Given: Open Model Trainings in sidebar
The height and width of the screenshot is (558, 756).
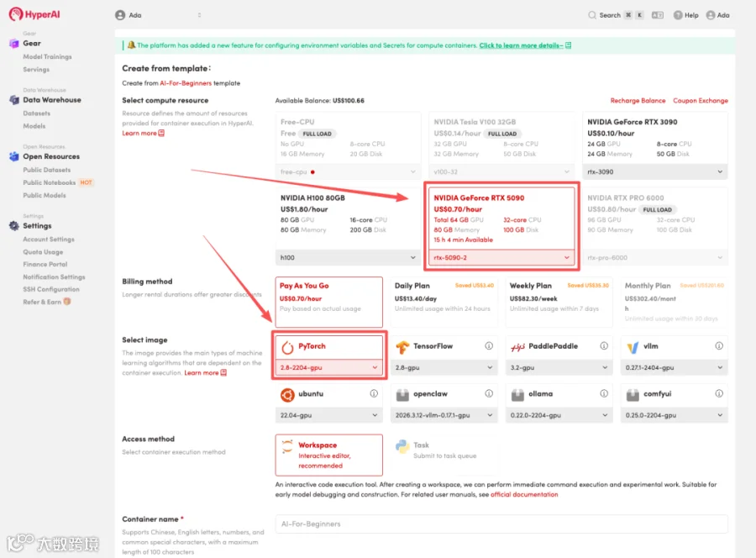Looking at the screenshot, I should click(x=47, y=56).
